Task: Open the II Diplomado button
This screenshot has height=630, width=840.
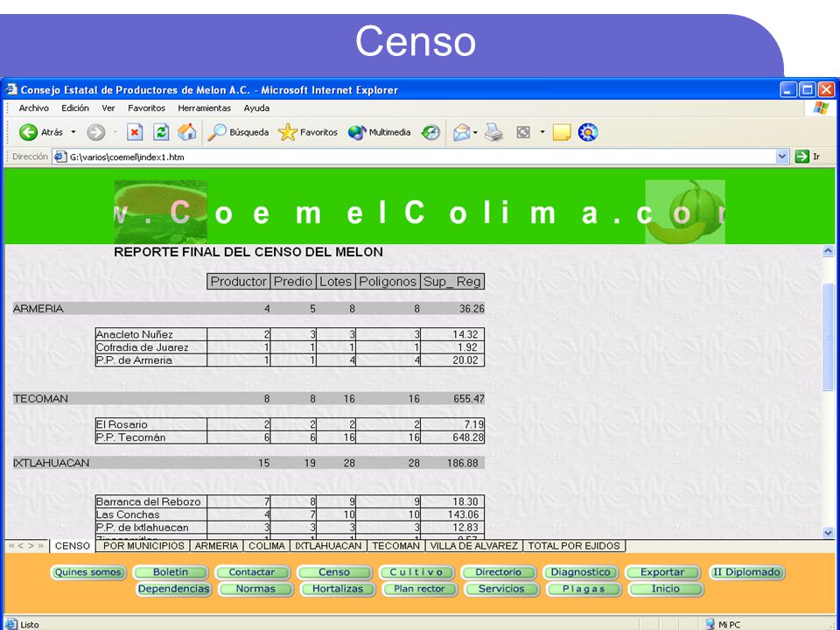Action: point(746,572)
